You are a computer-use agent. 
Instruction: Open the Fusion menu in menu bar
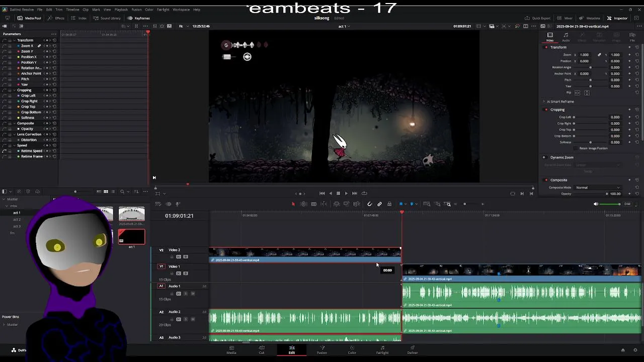tap(136, 10)
